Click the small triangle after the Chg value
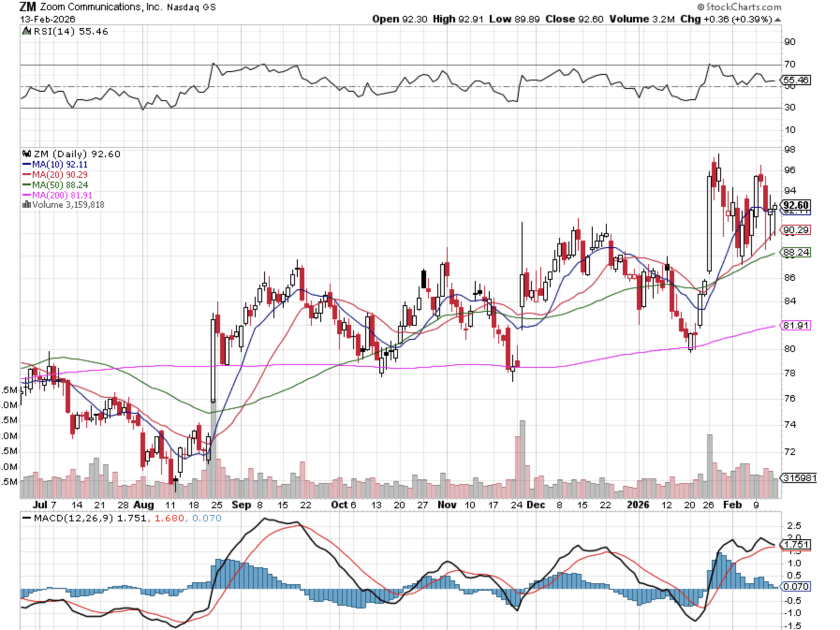 click(x=778, y=20)
